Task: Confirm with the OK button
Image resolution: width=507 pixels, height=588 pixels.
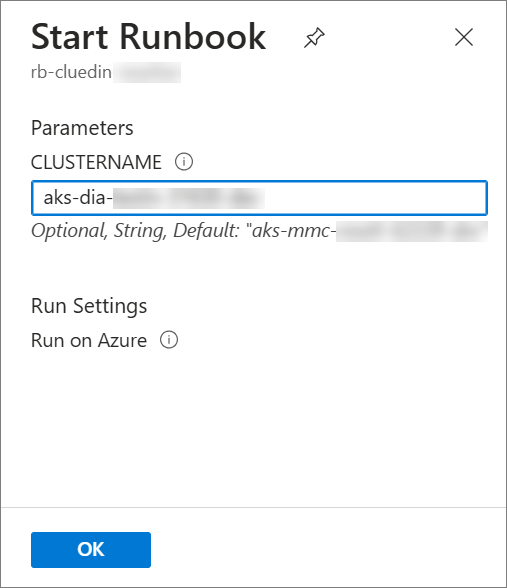Action: point(91,549)
